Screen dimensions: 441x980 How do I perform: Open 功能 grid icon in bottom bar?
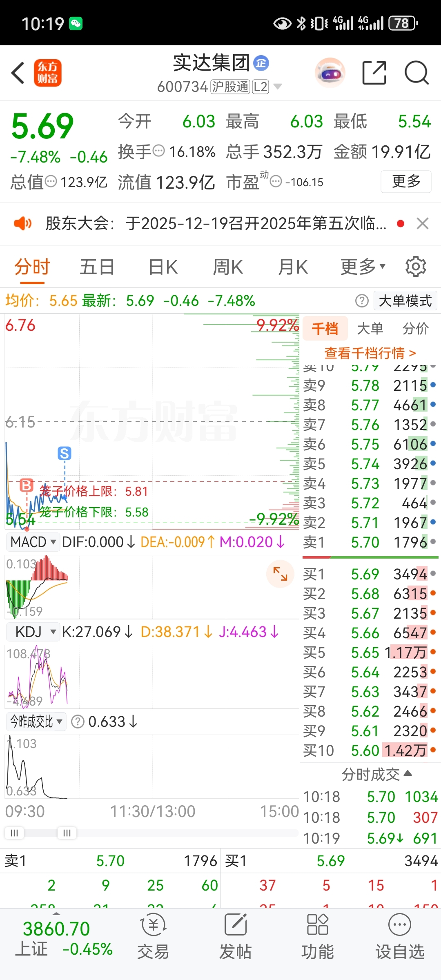[x=317, y=924]
